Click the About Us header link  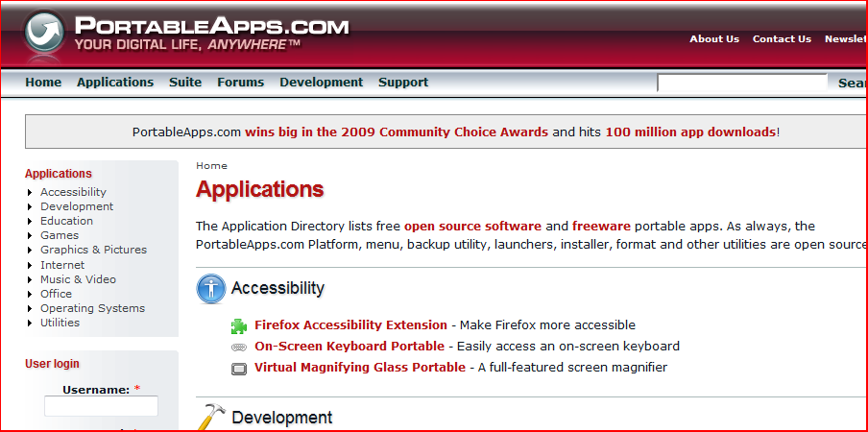(714, 39)
